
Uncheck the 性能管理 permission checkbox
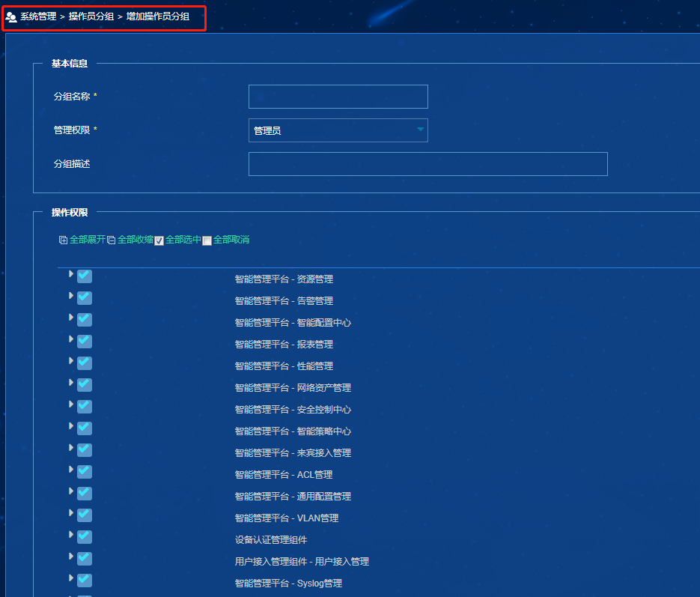click(x=85, y=363)
